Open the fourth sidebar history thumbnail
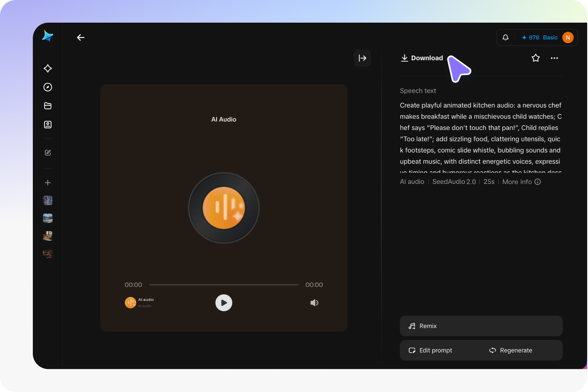 pos(48,254)
